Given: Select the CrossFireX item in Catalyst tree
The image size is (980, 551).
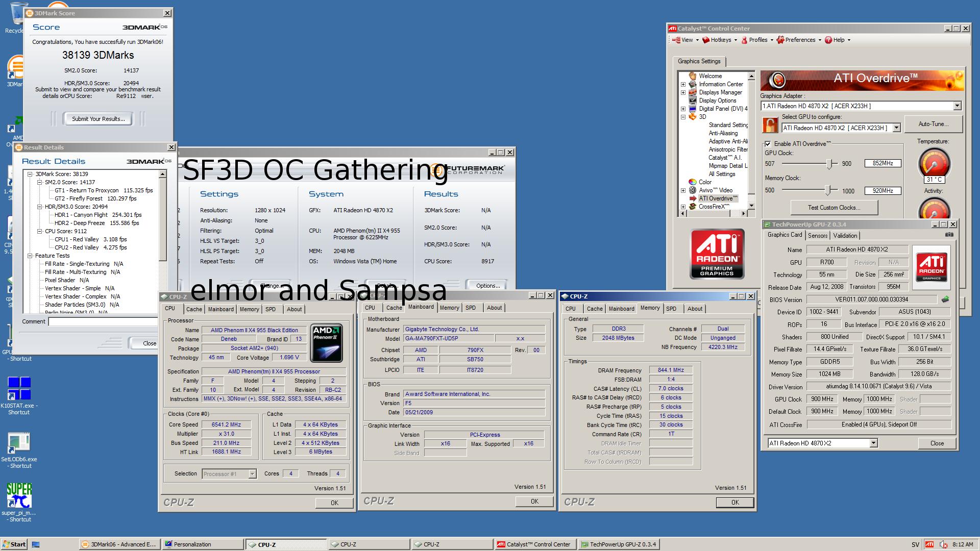Looking at the screenshot, I should pyautogui.click(x=714, y=207).
